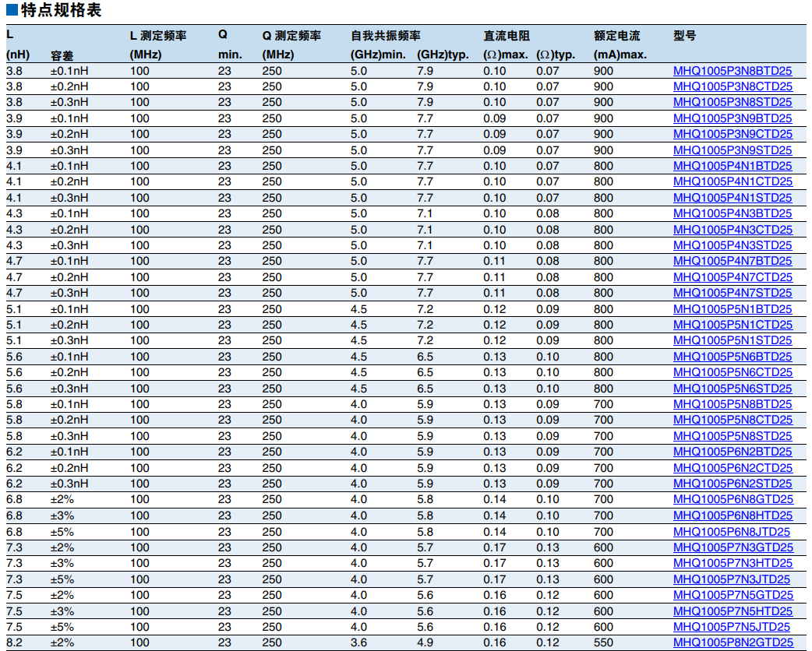The width and height of the screenshot is (812, 651).
Task: Click the MHQ1005P3N9CTD25 model link
Action: pos(733,134)
